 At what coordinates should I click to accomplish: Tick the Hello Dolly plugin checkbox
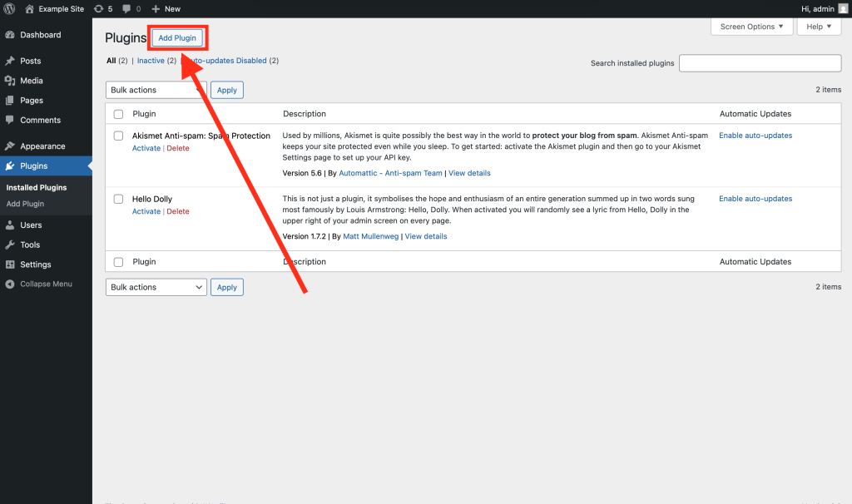[118, 200]
